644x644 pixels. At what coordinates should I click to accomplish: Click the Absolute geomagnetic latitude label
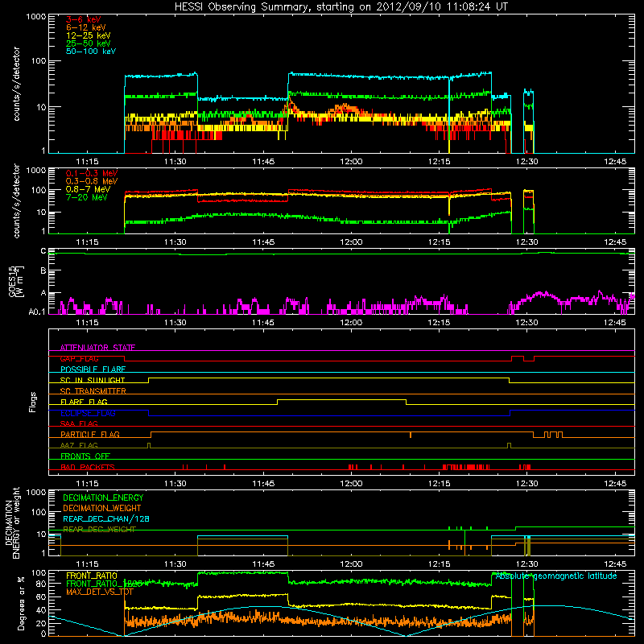[x=556, y=576]
